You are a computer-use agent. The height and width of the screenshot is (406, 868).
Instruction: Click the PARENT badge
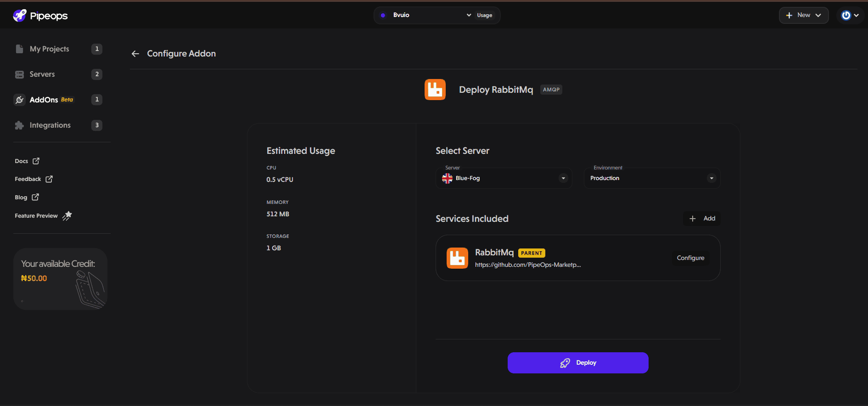532,253
